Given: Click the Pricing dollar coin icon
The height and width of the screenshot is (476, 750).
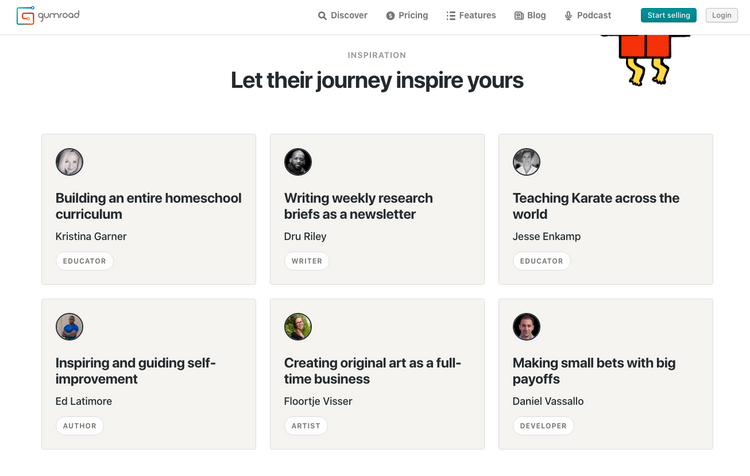Looking at the screenshot, I should pyautogui.click(x=390, y=16).
